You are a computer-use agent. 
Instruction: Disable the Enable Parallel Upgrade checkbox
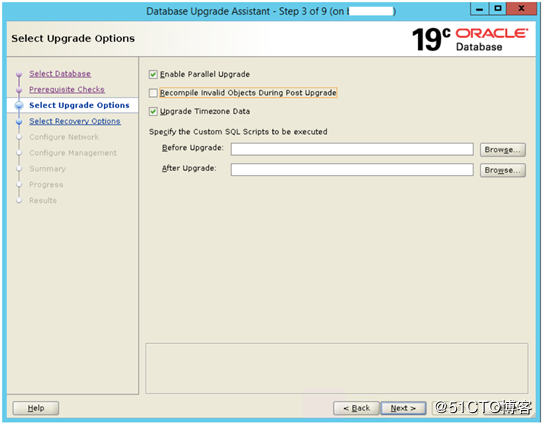point(153,74)
